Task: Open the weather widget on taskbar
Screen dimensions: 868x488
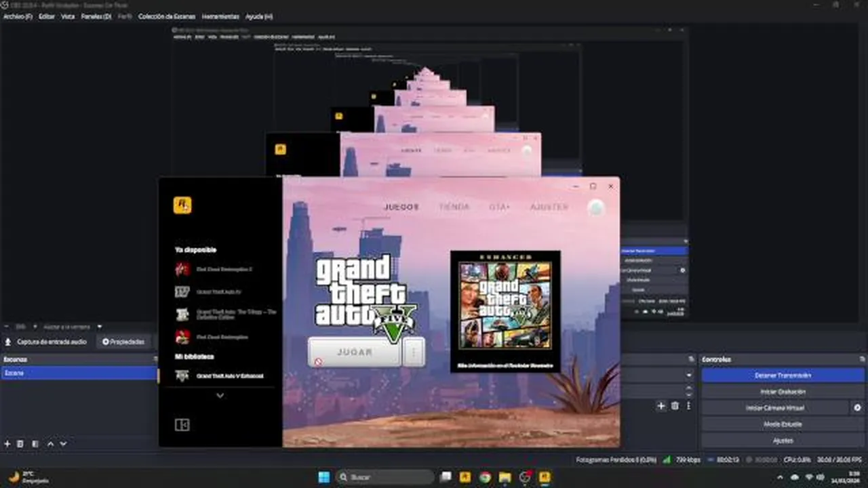Action: click(28, 477)
